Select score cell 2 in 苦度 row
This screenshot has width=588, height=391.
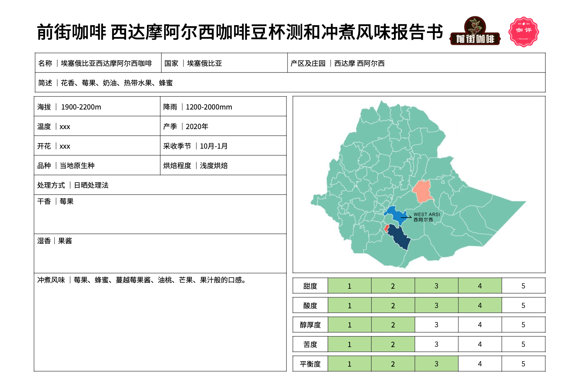[393, 344]
